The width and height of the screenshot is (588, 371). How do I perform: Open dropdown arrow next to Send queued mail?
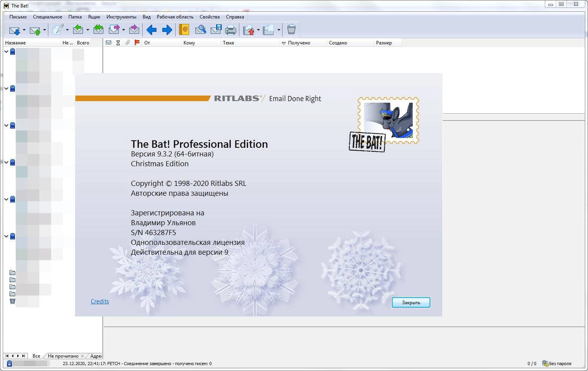pos(44,30)
